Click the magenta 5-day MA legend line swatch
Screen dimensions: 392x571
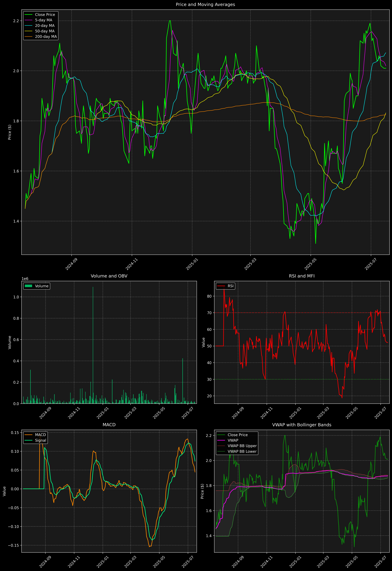(29, 20)
